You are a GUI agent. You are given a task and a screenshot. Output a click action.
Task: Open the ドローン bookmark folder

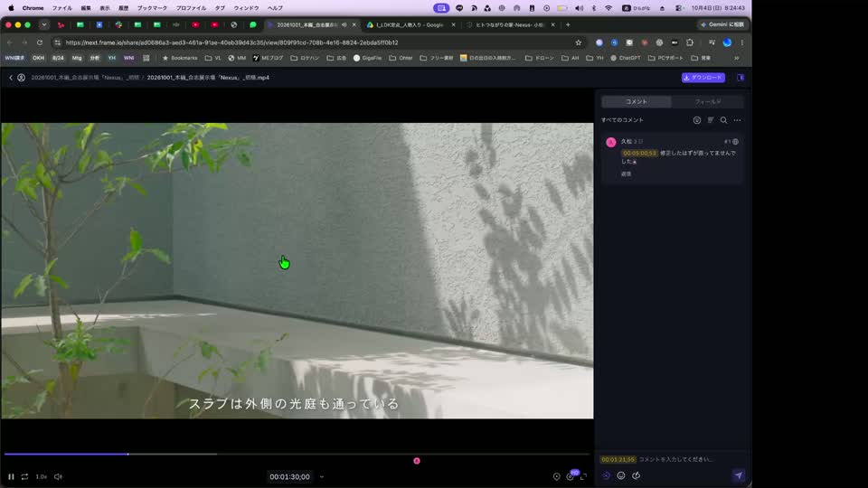click(539, 58)
